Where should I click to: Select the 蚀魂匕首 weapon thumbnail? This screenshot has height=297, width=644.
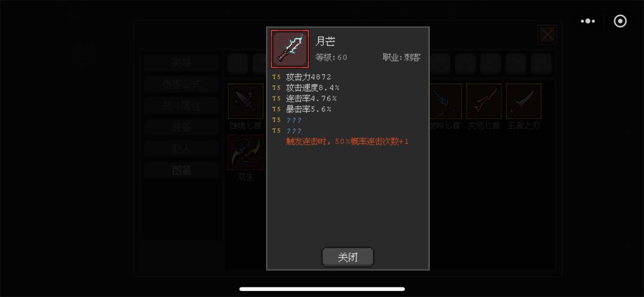coord(246,101)
